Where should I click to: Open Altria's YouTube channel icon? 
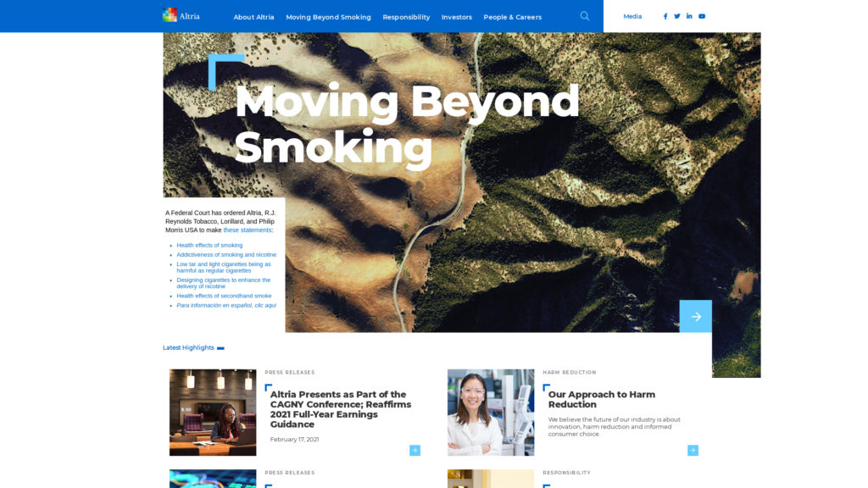click(702, 16)
